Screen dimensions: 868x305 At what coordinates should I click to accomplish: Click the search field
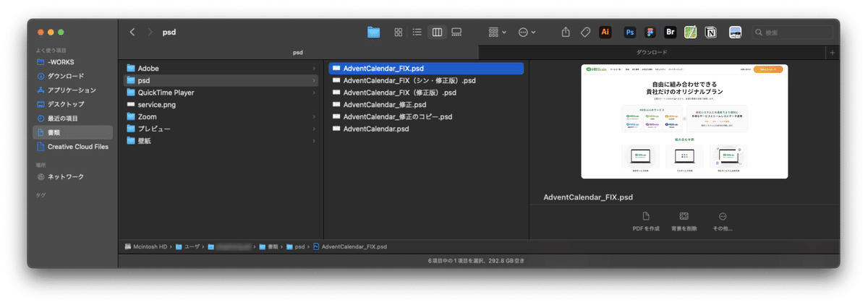791,32
